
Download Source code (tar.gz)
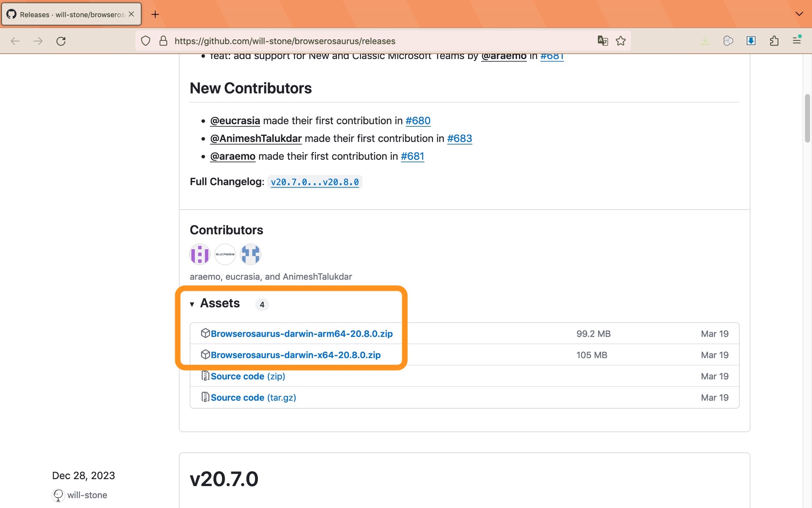253,397
